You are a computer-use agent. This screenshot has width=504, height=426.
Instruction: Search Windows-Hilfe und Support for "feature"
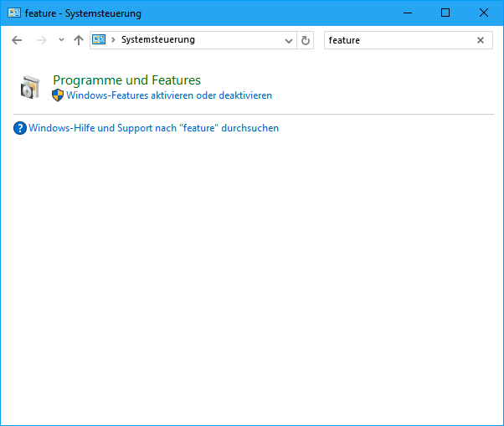tap(153, 128)
